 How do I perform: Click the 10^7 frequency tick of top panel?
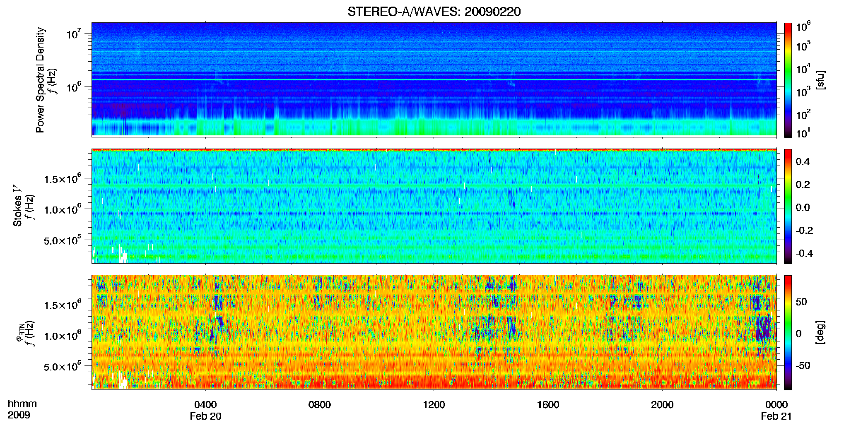(73, 33)
